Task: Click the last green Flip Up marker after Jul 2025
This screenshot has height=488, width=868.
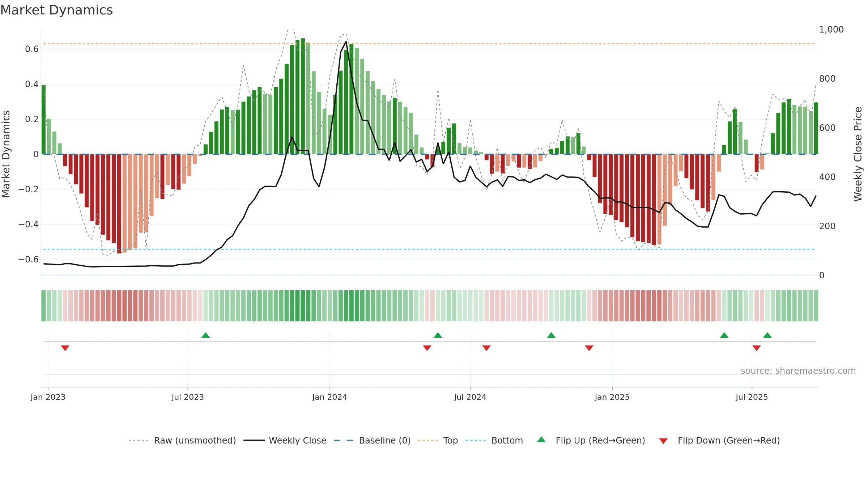Action: [x=767, y=335]
